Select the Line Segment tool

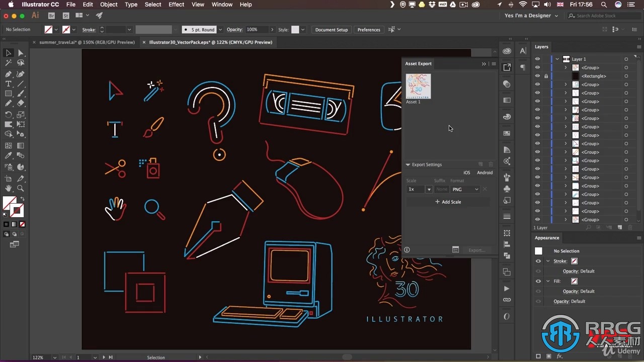point(21,84)
